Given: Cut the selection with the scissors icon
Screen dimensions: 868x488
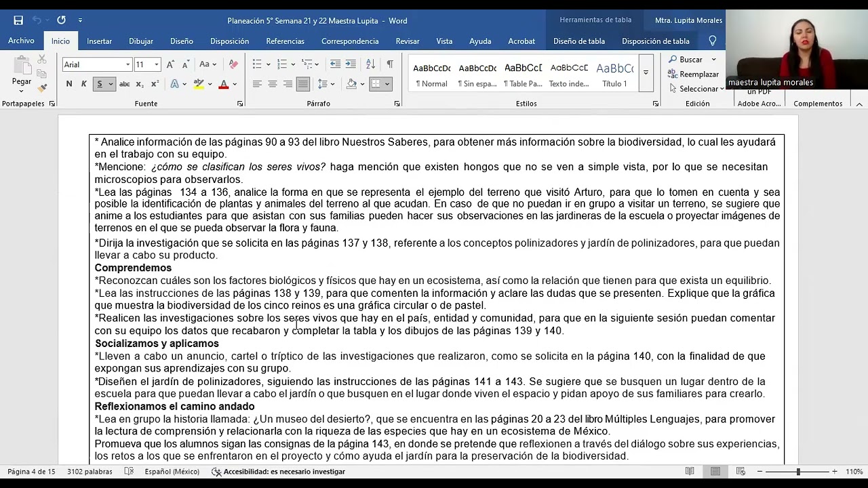Looking at the screenshot, I should click(x=42, y=60).
